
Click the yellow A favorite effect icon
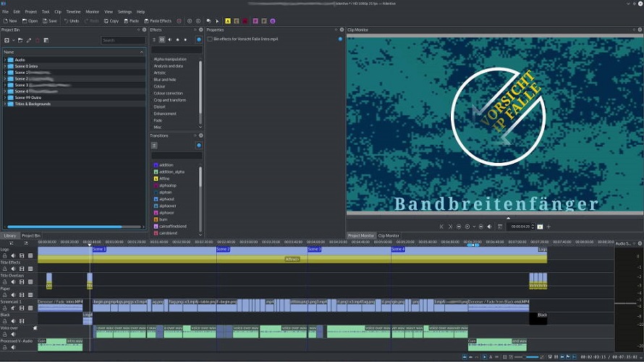click(x=229, y=21)
